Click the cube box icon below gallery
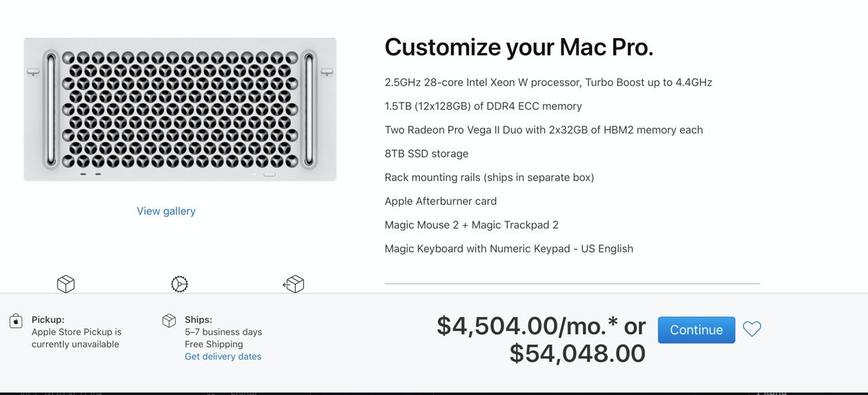 click(66, 284)
